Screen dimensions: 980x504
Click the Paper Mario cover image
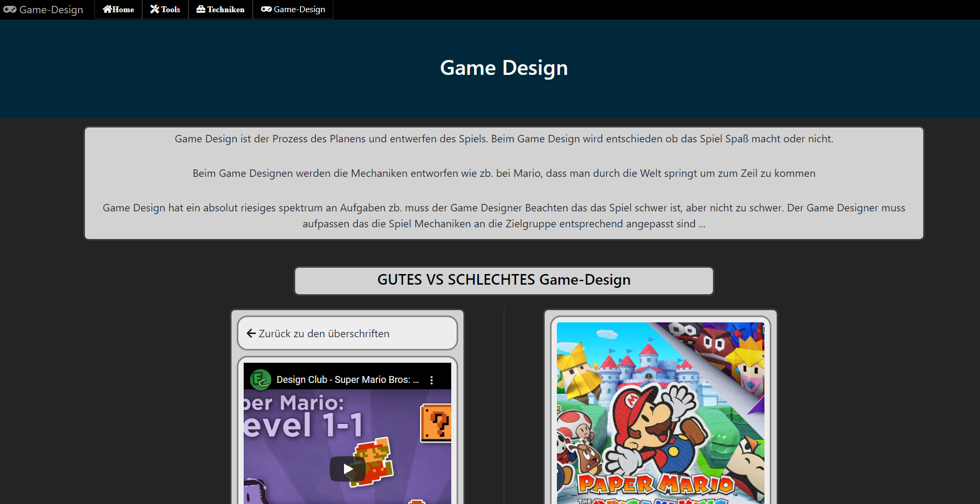660,413
